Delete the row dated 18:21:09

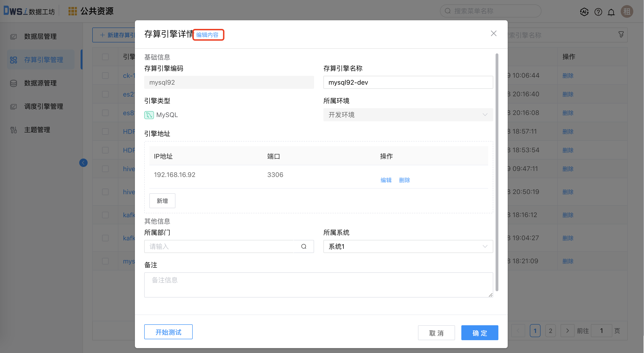[x=568, y=261]
